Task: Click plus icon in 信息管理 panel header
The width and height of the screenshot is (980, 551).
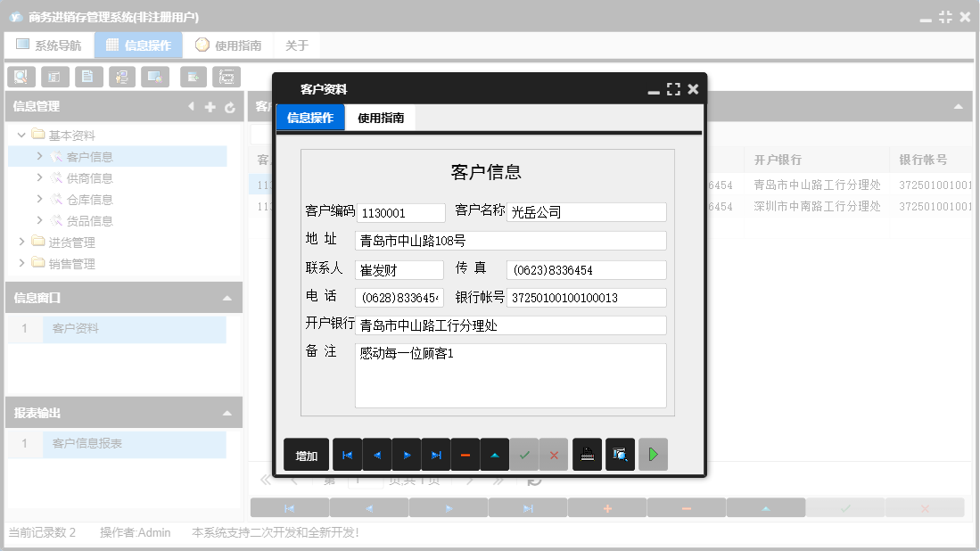Action: tap(210, 107)
